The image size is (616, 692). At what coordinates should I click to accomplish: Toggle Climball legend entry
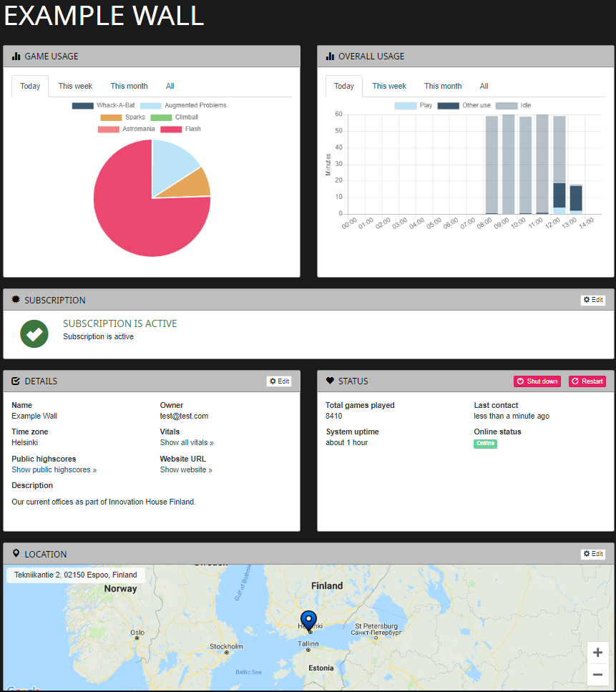[175, 117]
